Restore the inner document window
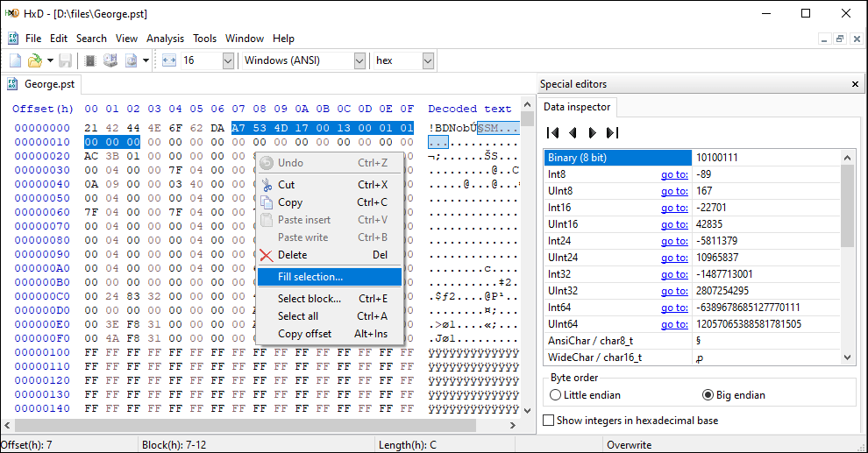This screenshot has height=453, width=868. pyautogui.click(x=840, y=39)
